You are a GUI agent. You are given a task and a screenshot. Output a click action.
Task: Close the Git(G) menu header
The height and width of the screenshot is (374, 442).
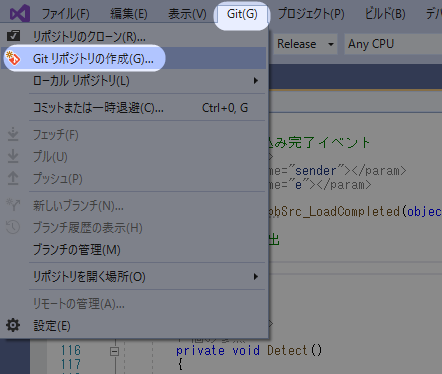tap(242, 14)
